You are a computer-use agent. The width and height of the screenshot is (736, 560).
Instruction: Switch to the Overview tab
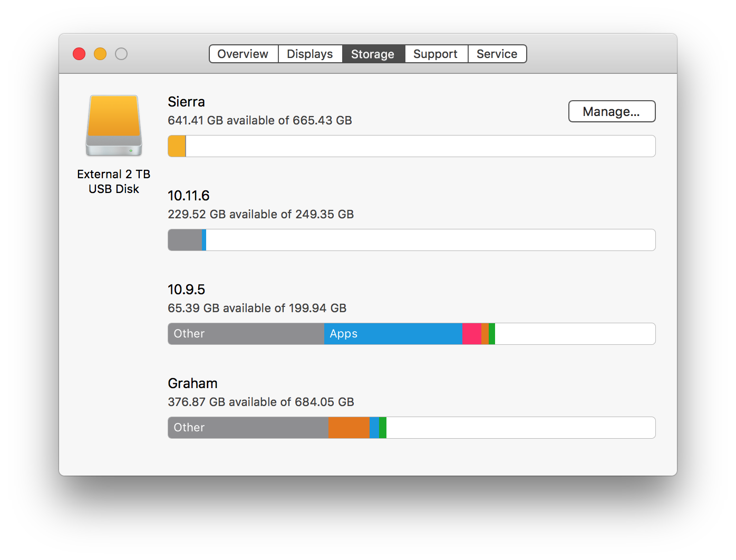pos(244,54)
